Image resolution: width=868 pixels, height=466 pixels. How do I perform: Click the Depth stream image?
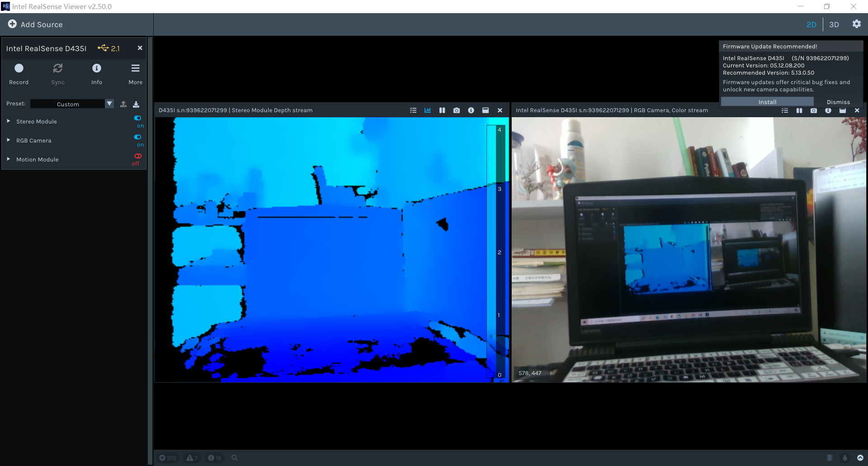tap(332, 250)
